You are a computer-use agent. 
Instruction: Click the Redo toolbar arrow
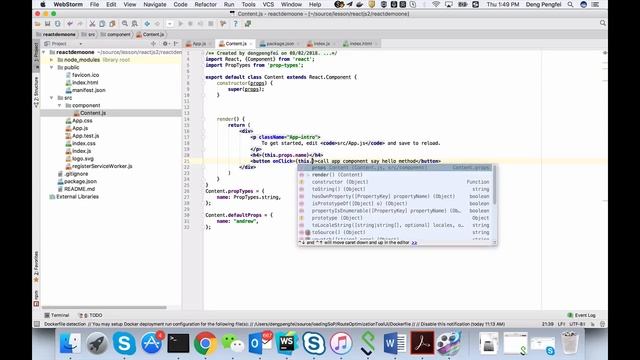(x=80, y=24)
